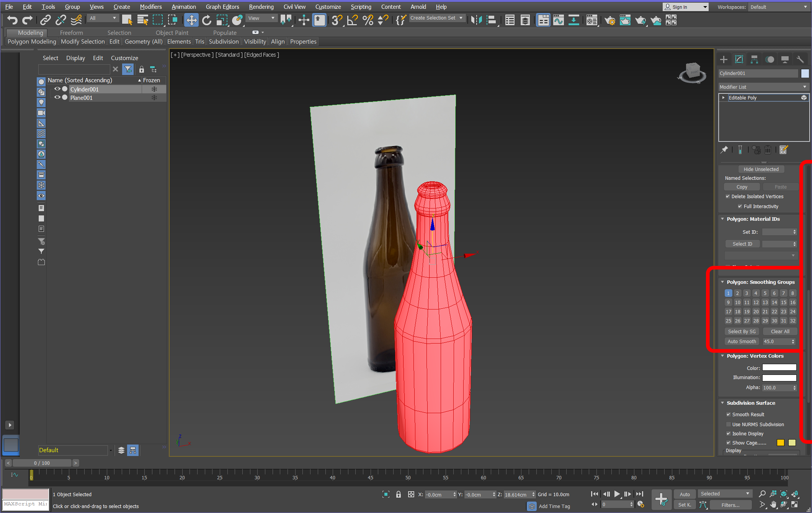Select the Rotate tool icon
The height and width of the screenshot is (513, 812).
pyautogui.click(x=207, y=20)
